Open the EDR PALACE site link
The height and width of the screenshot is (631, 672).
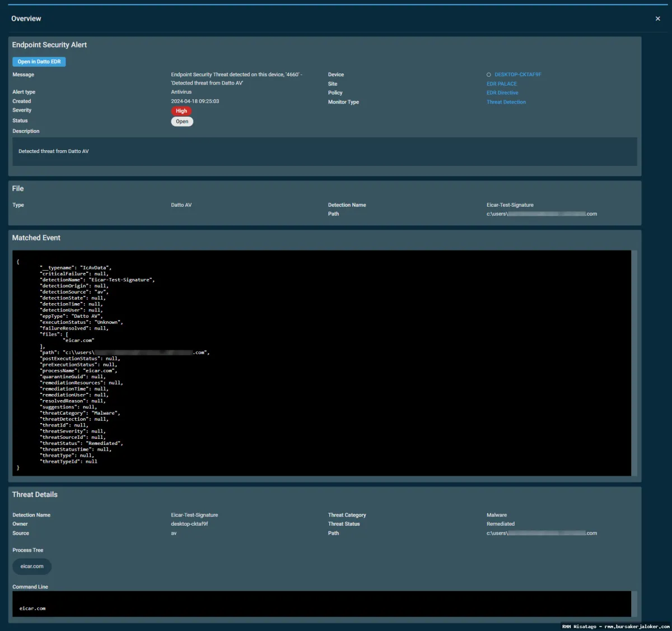tap(502, 84)
